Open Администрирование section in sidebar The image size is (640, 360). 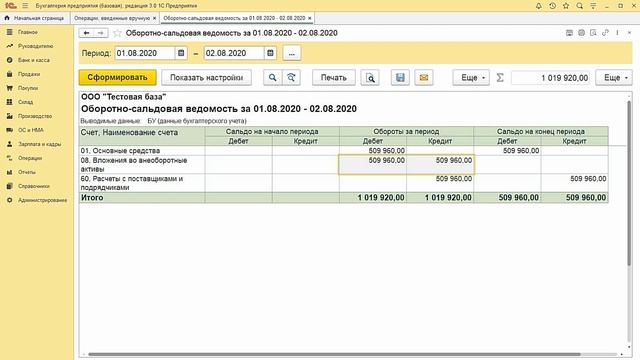click(42, 200)
